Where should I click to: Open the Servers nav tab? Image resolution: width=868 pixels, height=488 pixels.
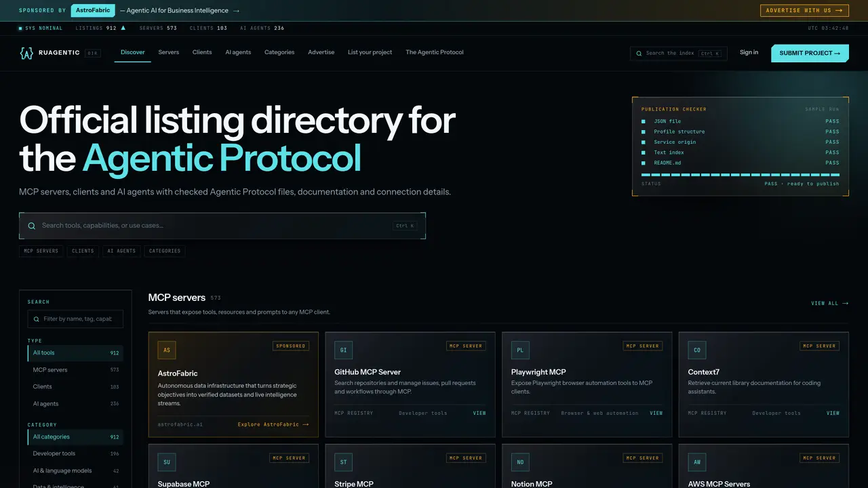169,52
